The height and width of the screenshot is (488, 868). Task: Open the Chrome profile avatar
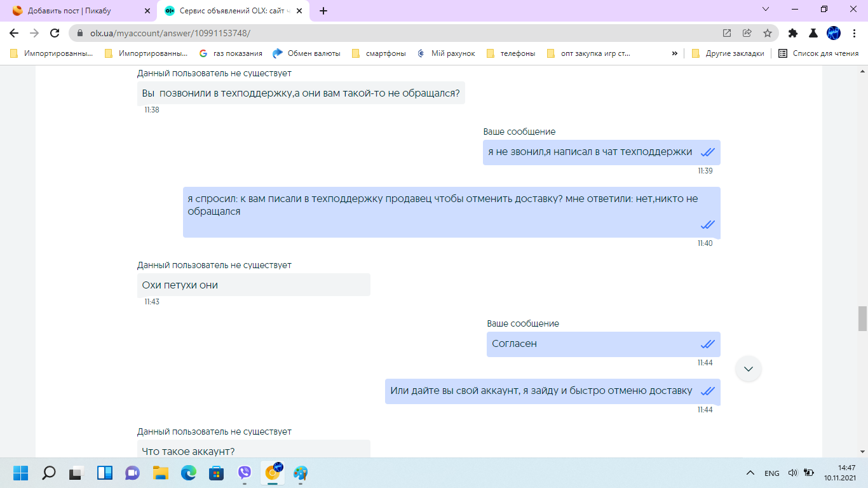click(x=834, y=33)
